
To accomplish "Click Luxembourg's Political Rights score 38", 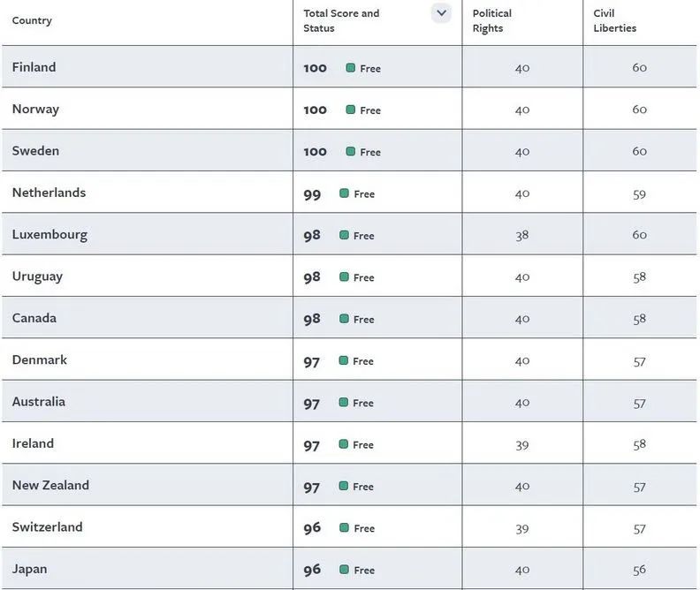I will pos(522,235).
